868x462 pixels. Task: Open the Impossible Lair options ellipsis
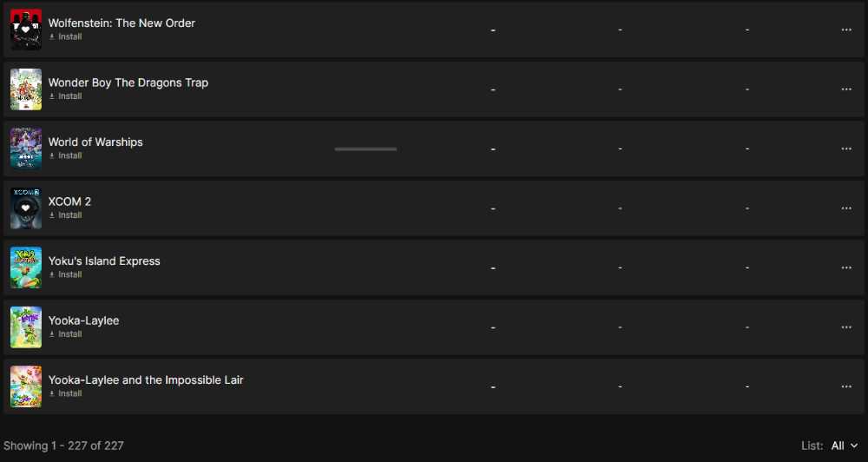(x=846, y=386)
